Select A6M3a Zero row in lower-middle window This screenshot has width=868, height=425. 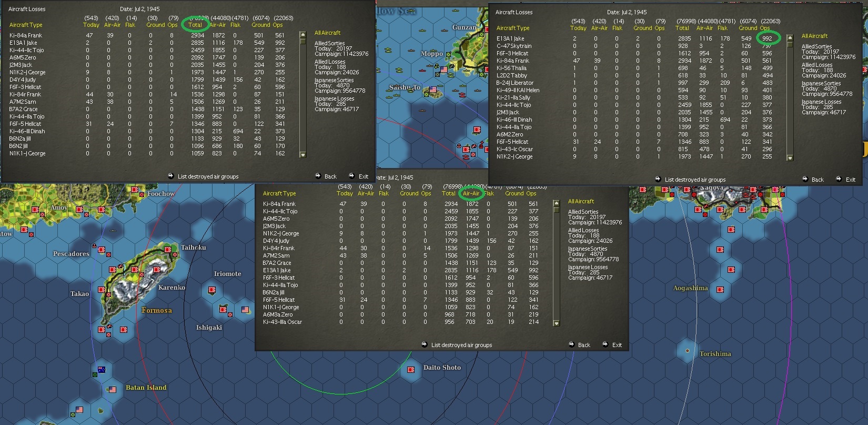click(401, 314)
